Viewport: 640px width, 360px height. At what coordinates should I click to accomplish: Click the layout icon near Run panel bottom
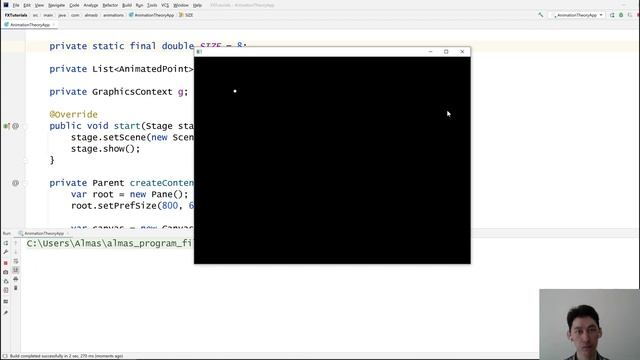6,302
